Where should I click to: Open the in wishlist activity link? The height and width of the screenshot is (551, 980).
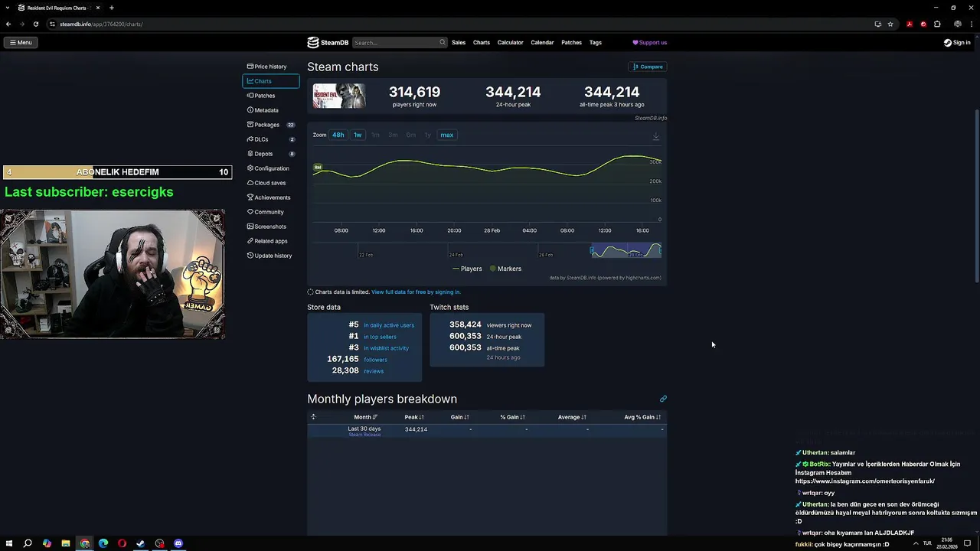(x=386, y=348)
